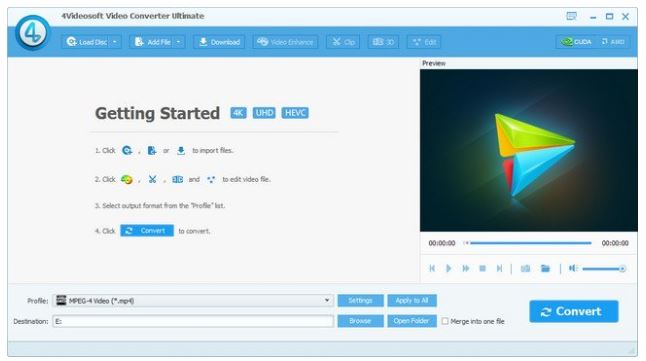Click the add file icon in step 1

pos(152,150)
